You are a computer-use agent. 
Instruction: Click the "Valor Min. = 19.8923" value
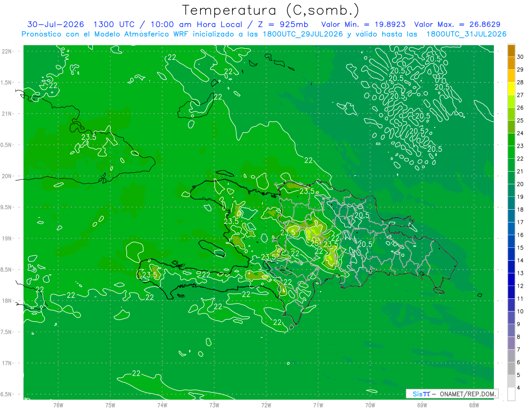[x=363, y=24]
